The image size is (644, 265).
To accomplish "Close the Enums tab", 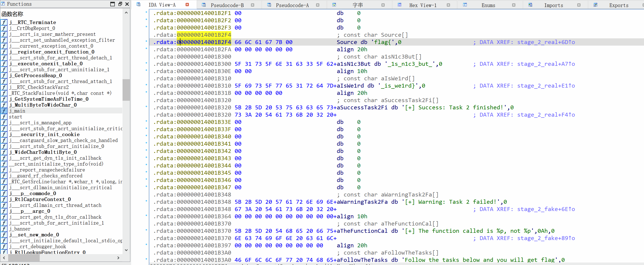I will [514, 5].
